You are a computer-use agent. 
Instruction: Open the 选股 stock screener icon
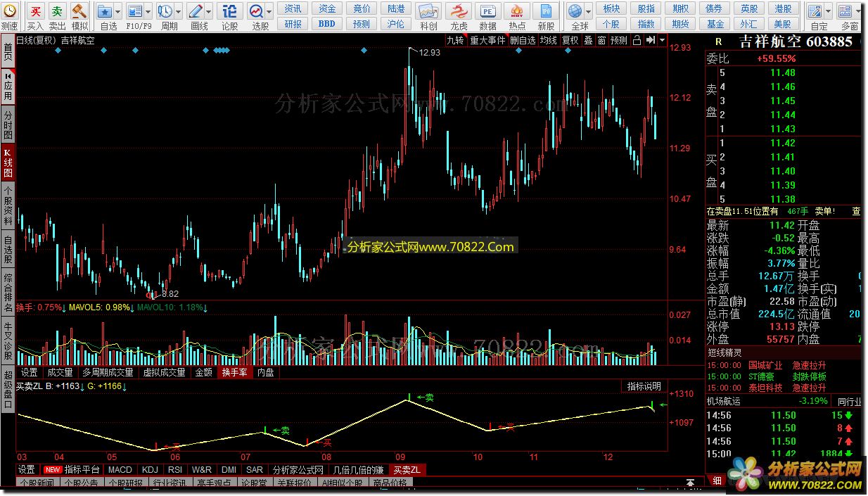[x=257, y=11]
